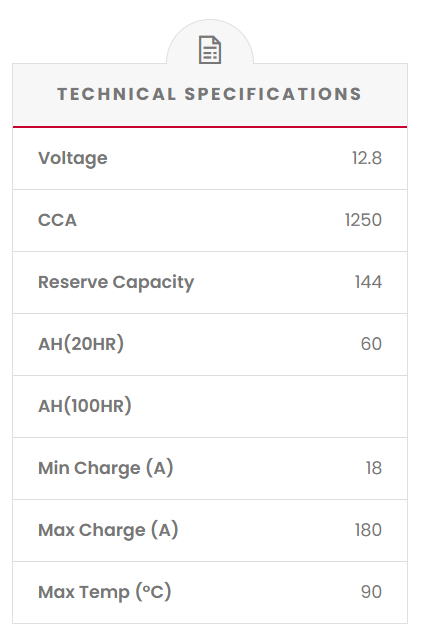Click the 60 amp-hour value
Screen dimensions: 423x636
point(371,344)
